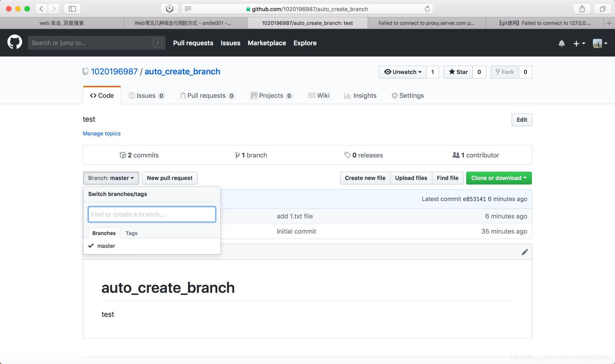Collapse the Branch: master dropdown
This screenshot has width=615, height=364.
tap(111, 178)
